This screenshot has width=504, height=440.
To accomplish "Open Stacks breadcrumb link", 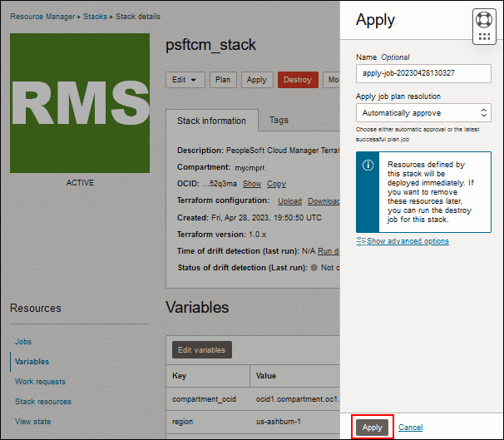I will pyautogui.click(x=95, y=17).
